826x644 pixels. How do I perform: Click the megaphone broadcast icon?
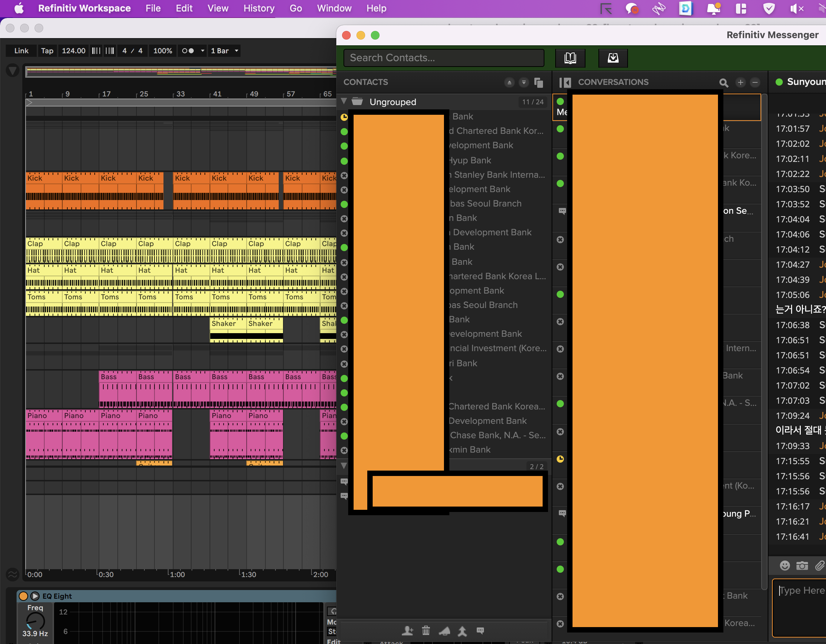click(x=444, y=630)
